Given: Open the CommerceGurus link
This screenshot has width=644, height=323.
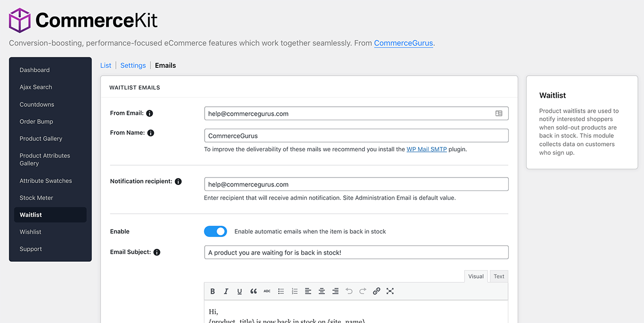Looking at the screenshot, I should 404,43.
